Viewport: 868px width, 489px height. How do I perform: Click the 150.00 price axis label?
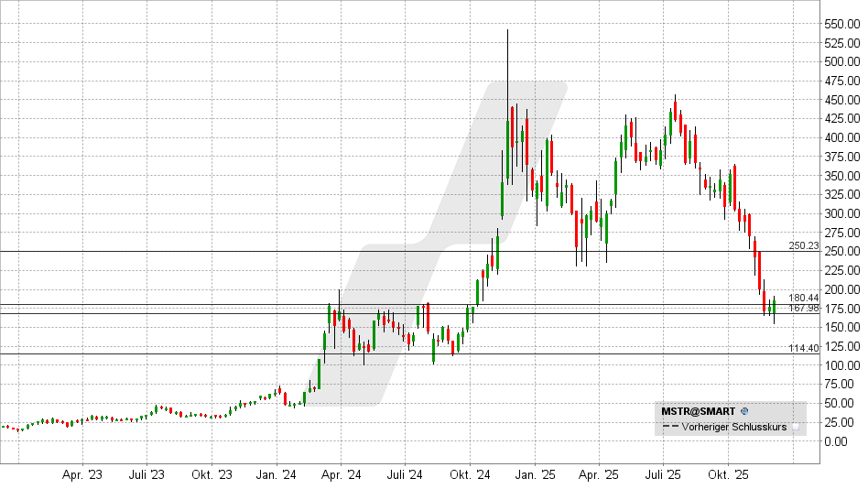point(842,328)
